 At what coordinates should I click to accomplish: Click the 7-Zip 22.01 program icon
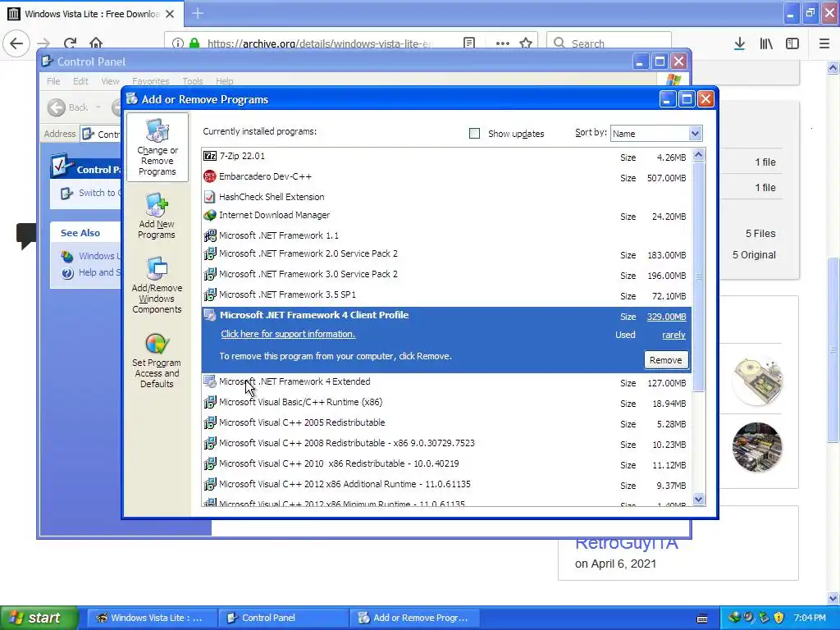point(210,157)
